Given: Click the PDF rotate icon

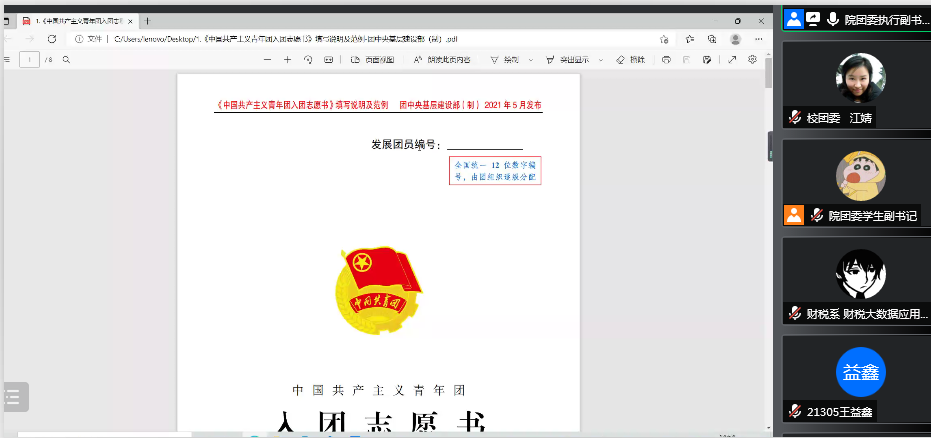Looking at the screenshot, I should pyautogui.click(x=308, y=59).
